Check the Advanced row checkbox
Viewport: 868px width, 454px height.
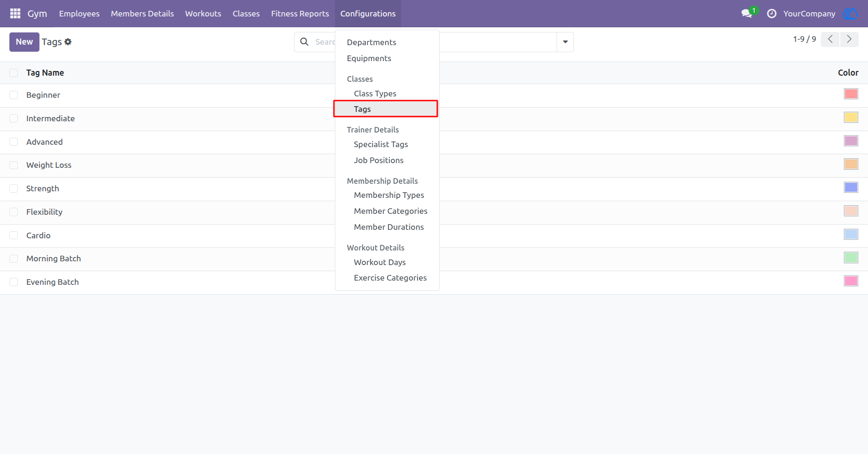tap(14, 142)
